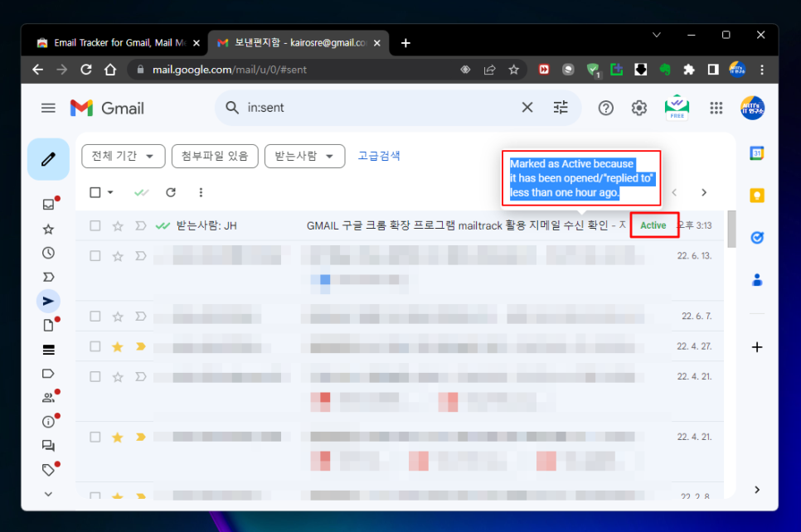Open the Google account avatar
The width and height of the screenshot is (801, 532).
pyautogui.click(x=752, y=109)
